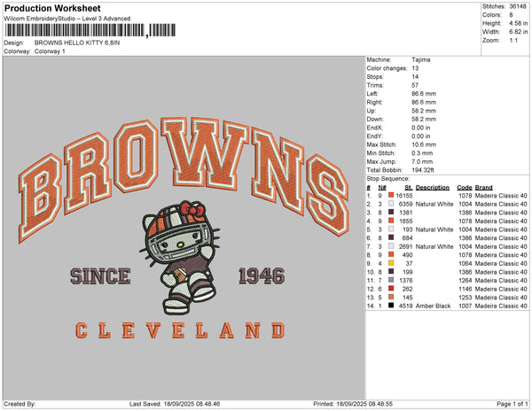The width and height of the screenshot is (532, 411).
Task: Click stitch count '6359' in row 2
Action: 405,204
